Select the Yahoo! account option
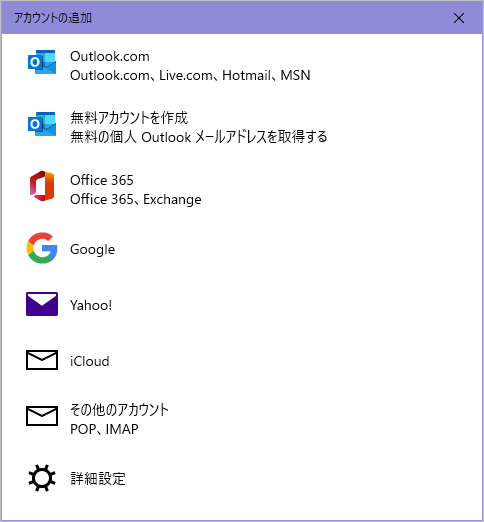484x522 pixels. (91, 305)
